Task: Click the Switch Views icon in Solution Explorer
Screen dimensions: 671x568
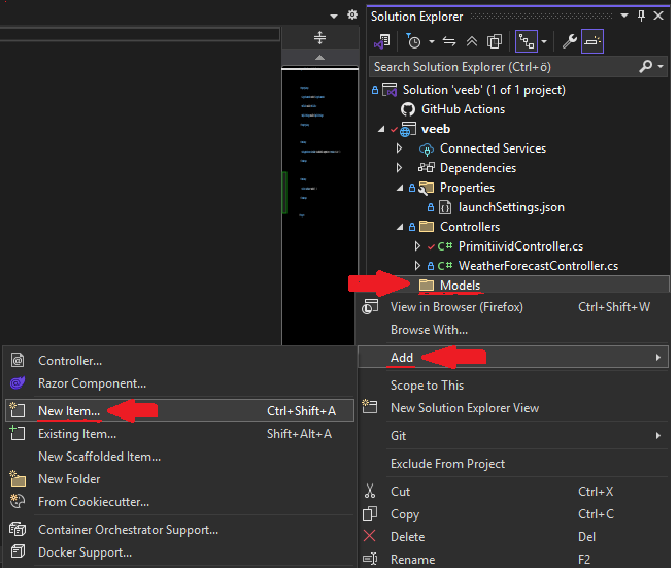Action: [x=381, y=41]
